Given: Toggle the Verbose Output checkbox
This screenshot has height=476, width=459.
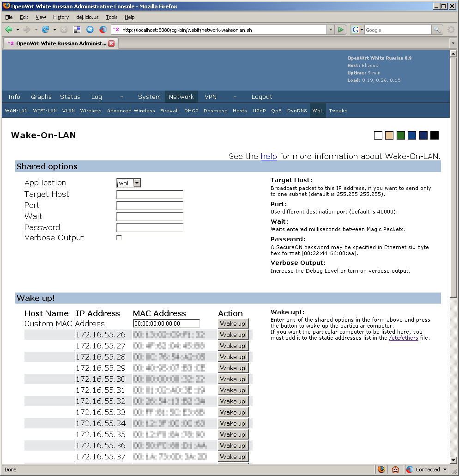Looking at the screenshot, I should point(119,238).
